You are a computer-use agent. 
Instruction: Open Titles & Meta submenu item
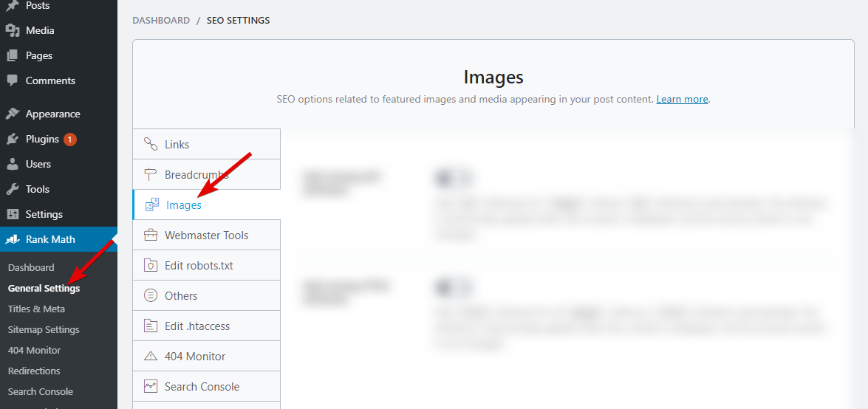36,309
